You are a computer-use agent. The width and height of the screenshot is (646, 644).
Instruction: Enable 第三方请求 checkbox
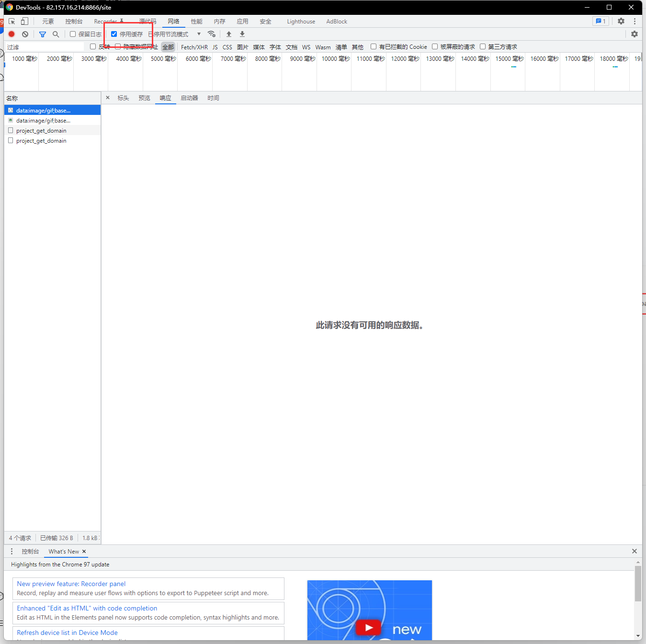(483, 46)
